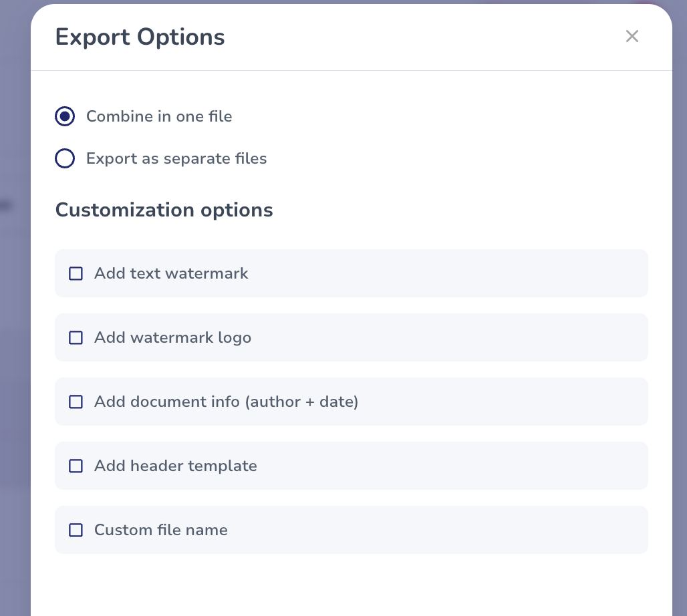Click the Customization options heading
This screenshot has width=687, height=616.
click(164, 210)
